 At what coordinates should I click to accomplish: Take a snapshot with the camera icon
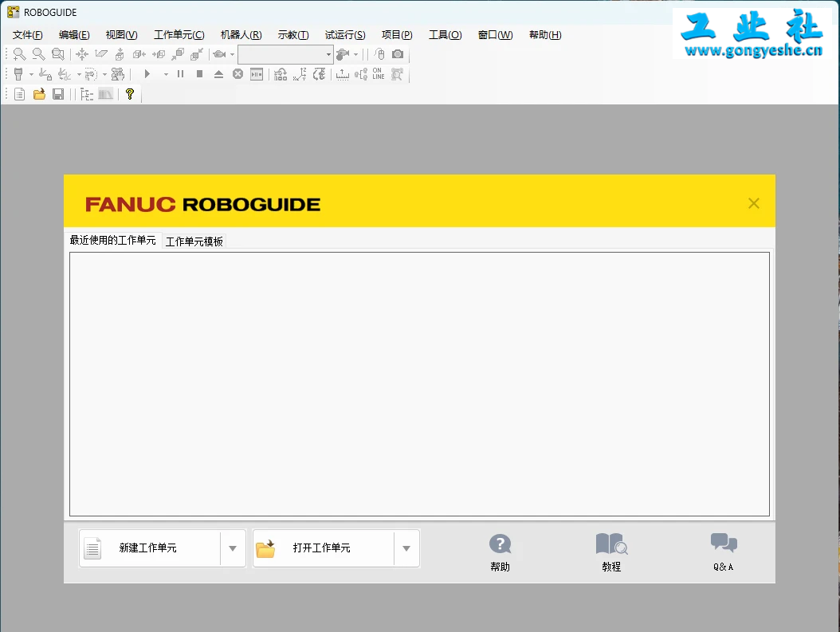click(x=398, y=54)
